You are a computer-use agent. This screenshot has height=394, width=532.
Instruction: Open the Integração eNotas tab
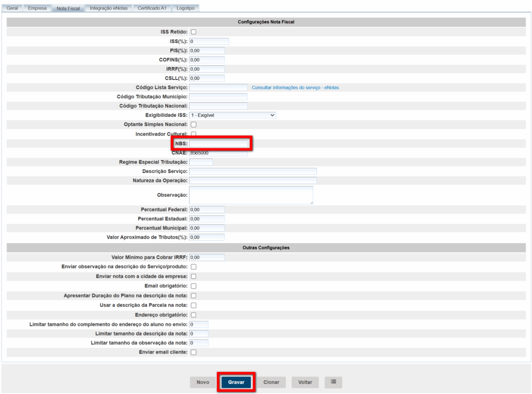pos(109,8)
